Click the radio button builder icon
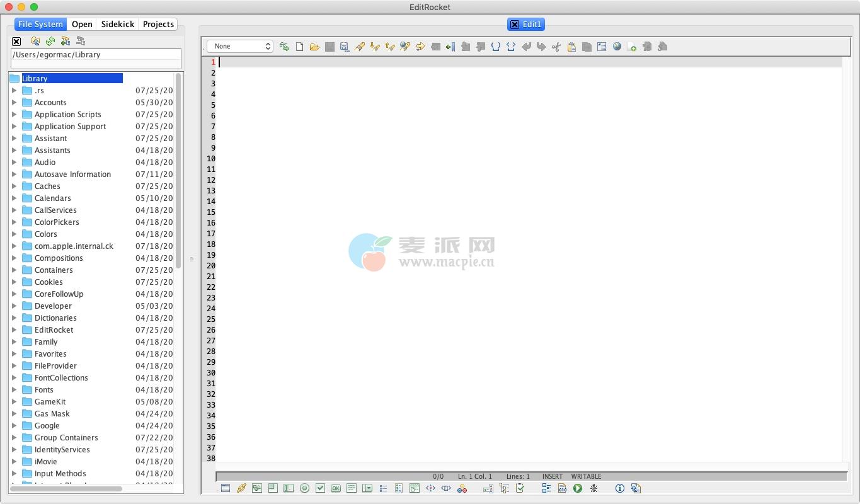860x504 pixels. (x=304, y=488)
